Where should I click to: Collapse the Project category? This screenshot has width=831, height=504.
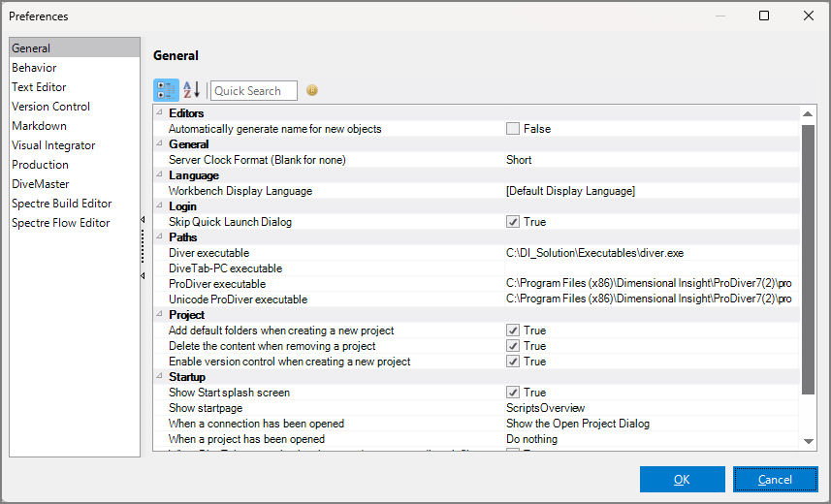[x=160, y=315]
